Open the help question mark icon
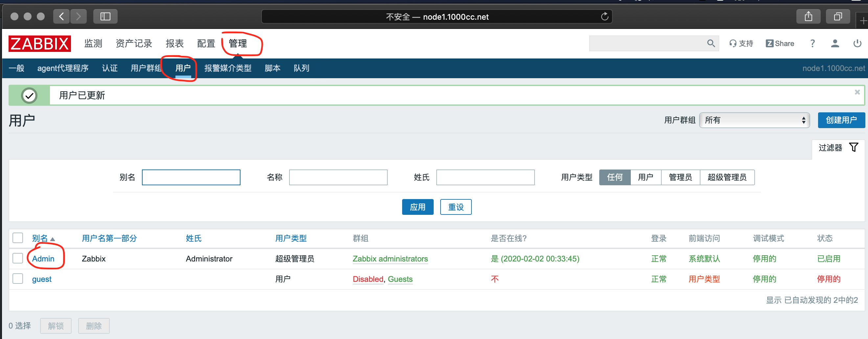The image size is (868, 339). (x=812, y=43)
